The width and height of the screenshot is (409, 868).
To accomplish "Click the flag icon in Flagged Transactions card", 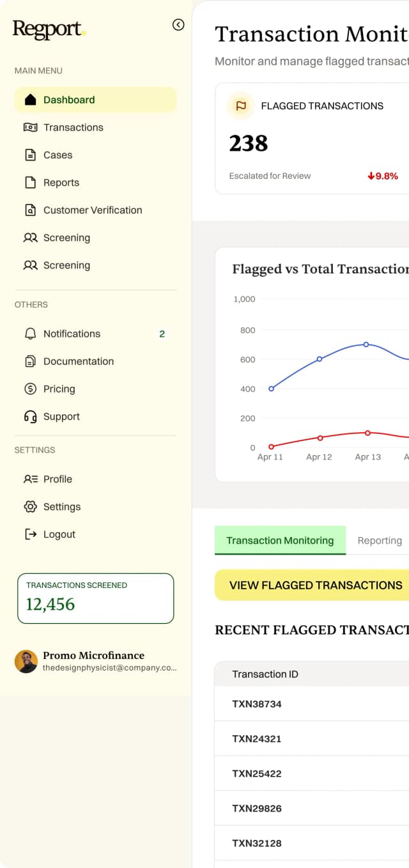I will tap(241, 106).
